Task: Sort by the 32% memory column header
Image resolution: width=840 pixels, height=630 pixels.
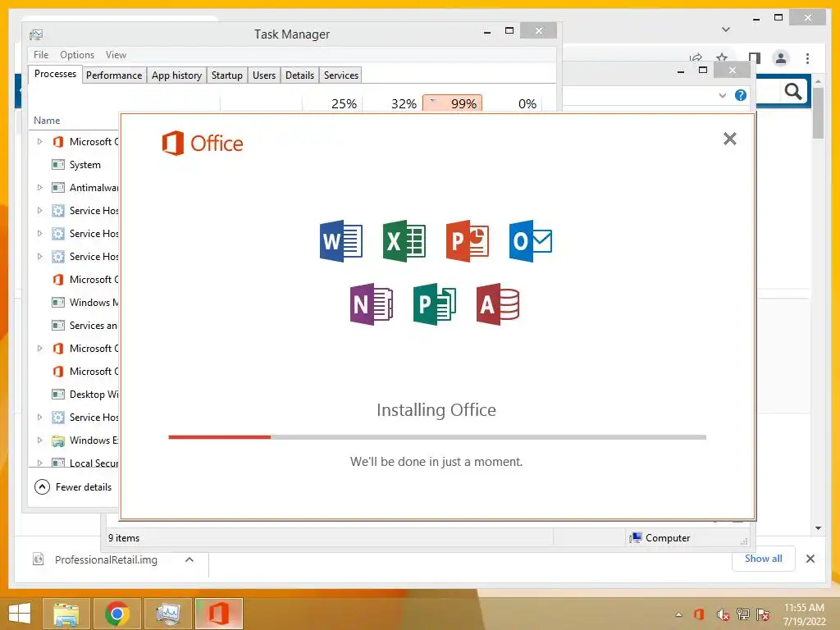Action: (x=393, y=103)
